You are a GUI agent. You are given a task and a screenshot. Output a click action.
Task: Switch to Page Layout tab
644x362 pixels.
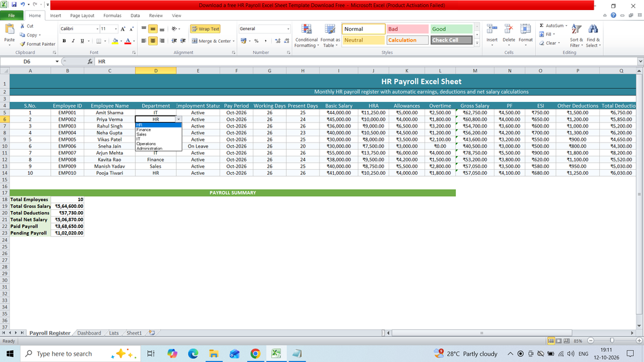(x=82, y=16)
